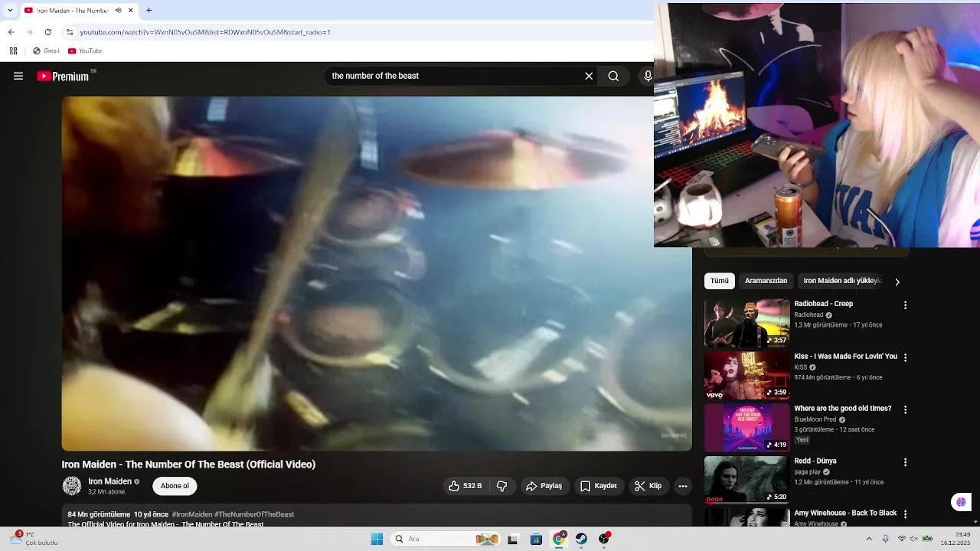Open the Gmail bookmark

(45, 51)
